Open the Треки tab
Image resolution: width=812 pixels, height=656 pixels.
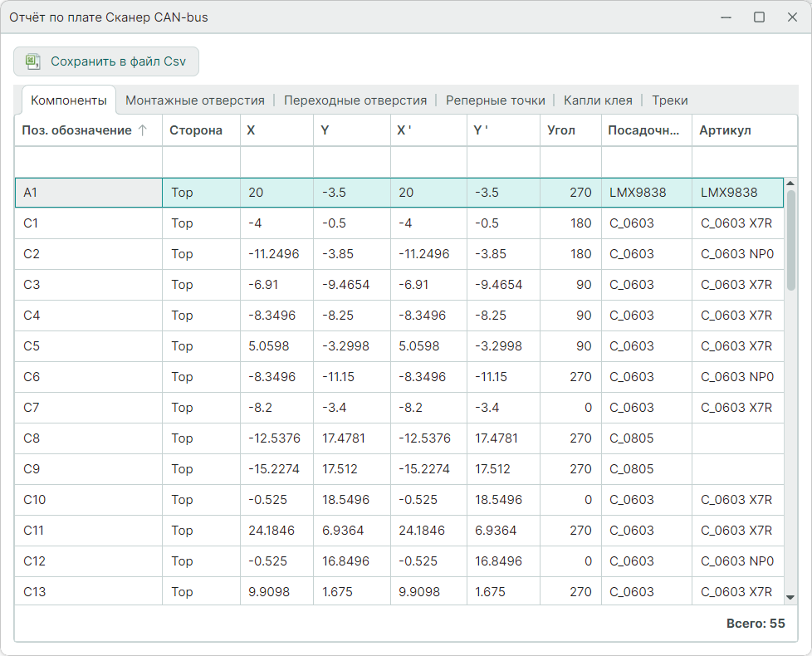click(x=669, y=100)
